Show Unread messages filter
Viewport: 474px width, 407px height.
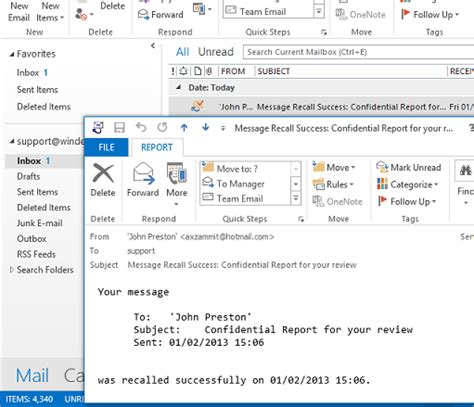click(216, 52)
